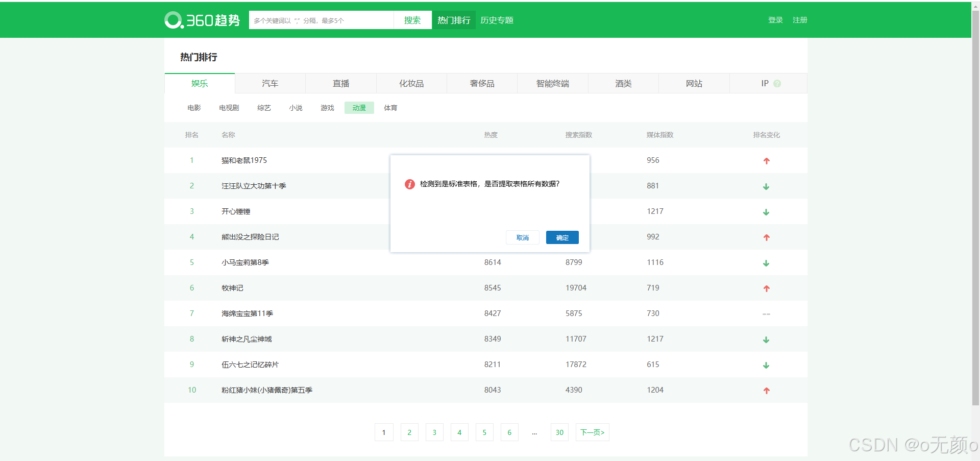Click the title 斩神之凡尘神域
The width and height of the screenshot is (980, 461).
(x=247, y=339)
